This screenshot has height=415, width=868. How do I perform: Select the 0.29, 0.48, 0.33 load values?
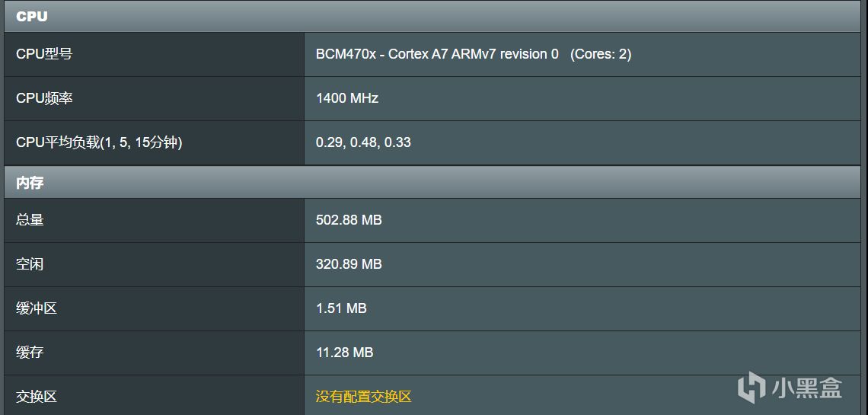363,142
